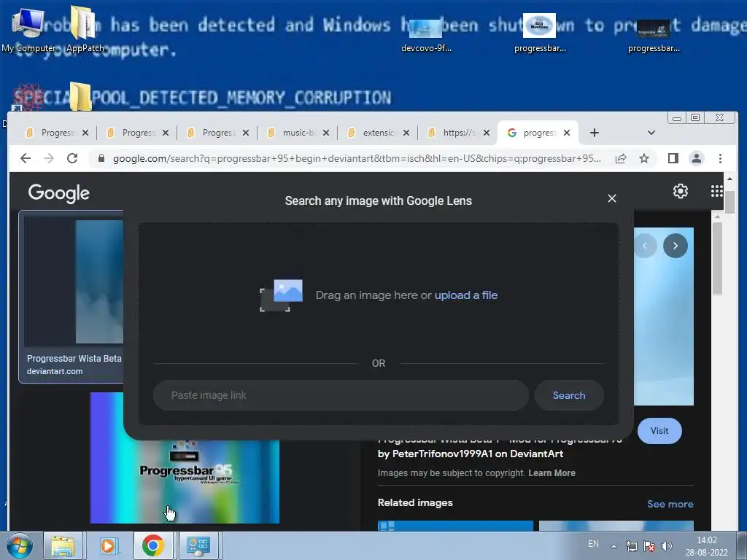Share this page using the share icon
The width and height of the screenshot is (747, 560).
point(621,158)
